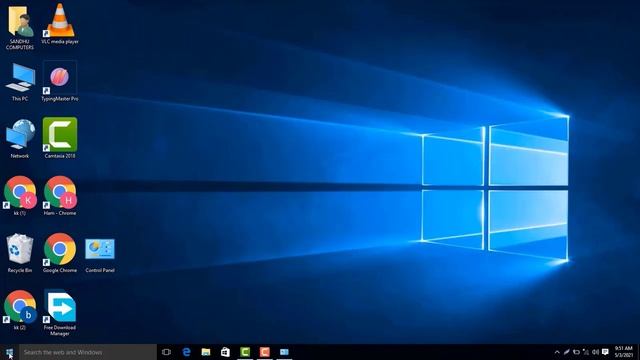Select the Free Download Manager shortcut
640x360 pixels.
pos(60,312)
